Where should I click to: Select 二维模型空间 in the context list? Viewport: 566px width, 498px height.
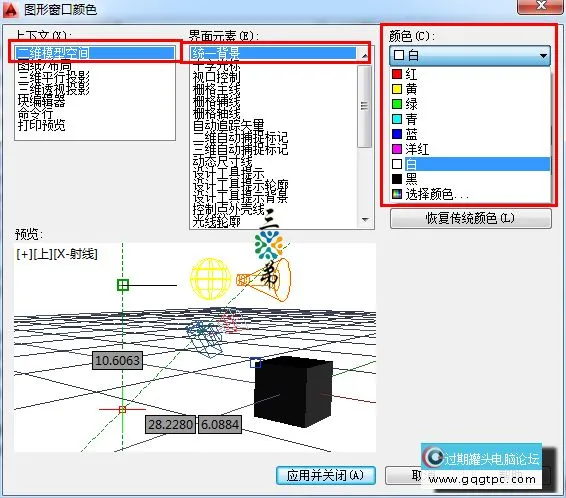pyautogui.click(x=95, y=53)
